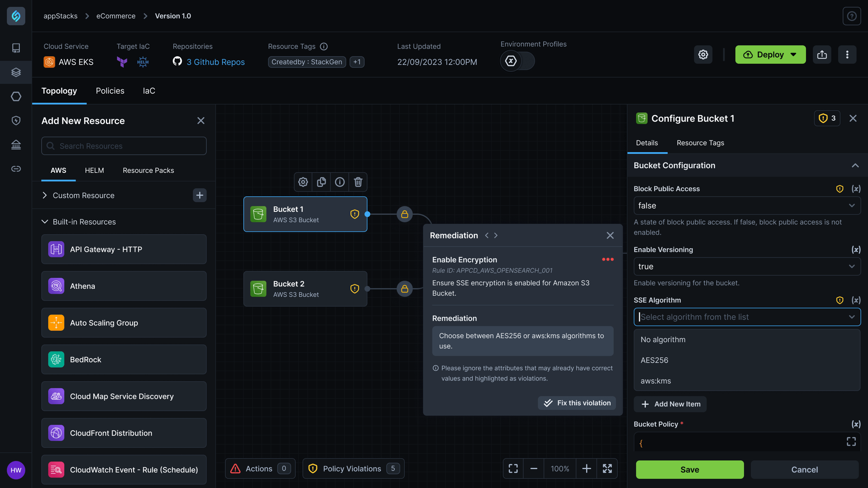The image size is (868, 488).
Task: Click Fix this violation button
Action: [577, 403]
